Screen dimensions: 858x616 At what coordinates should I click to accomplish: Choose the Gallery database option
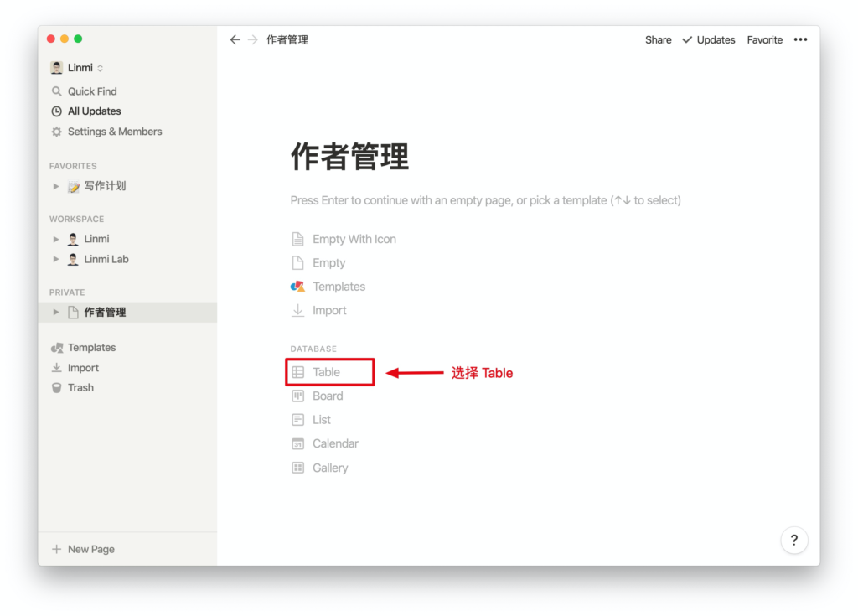point(330,468)
